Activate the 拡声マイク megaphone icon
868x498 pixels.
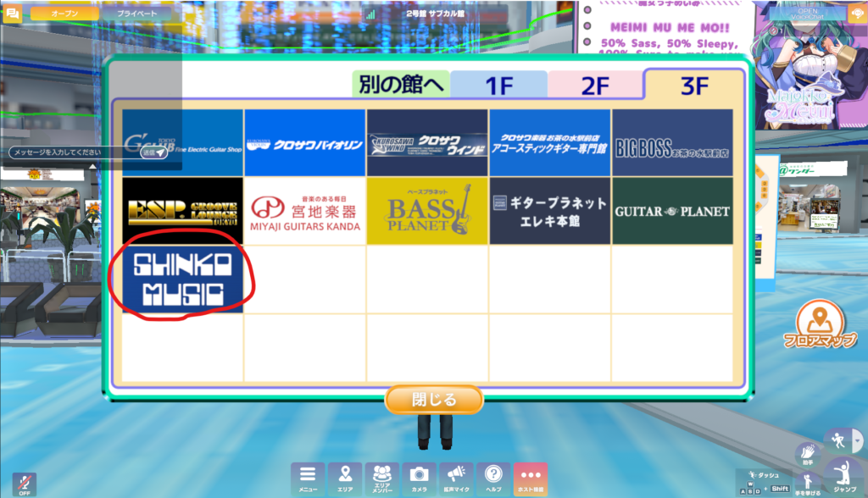coord(456,479)
